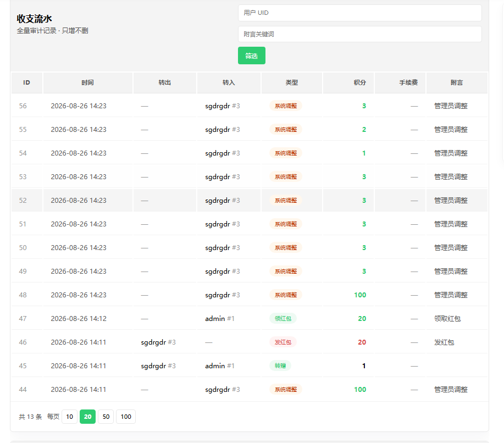Click the 积分 column header
This screenshot has height=443, width=504.
(x=348, y=82)
